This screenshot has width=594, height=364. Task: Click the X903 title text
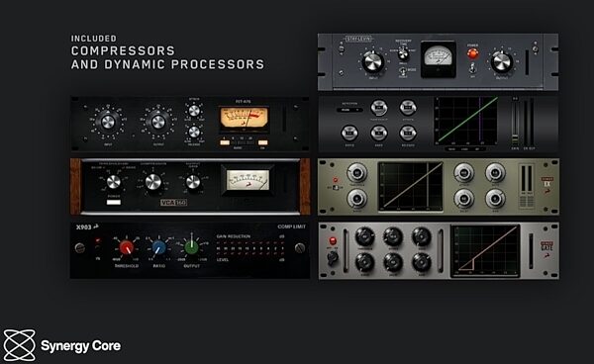click(83, 227)
